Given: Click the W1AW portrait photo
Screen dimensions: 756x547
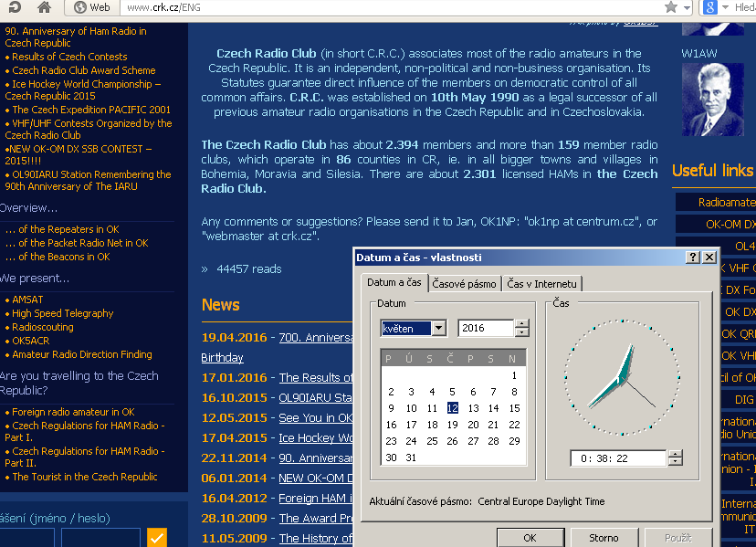Looking at the screenshot, I should [712, 99].
